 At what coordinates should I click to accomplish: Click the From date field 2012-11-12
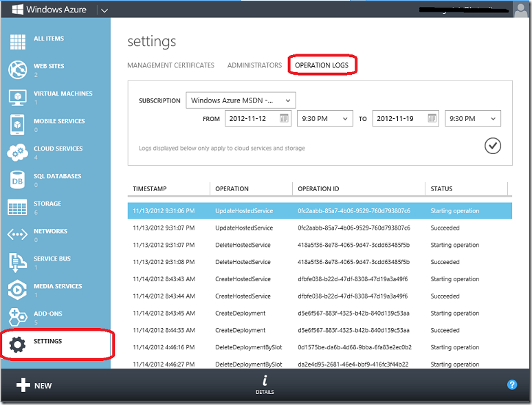[x=258, y=118]
